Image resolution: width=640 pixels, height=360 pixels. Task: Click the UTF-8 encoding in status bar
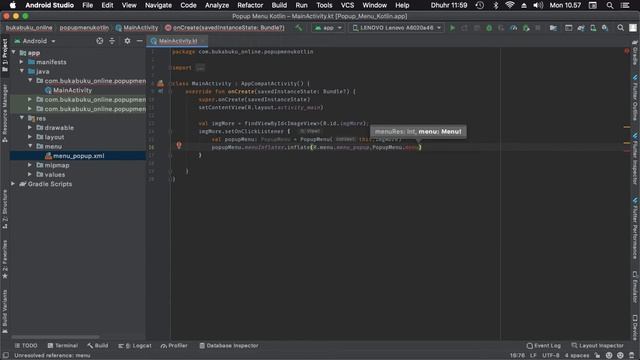551,356
